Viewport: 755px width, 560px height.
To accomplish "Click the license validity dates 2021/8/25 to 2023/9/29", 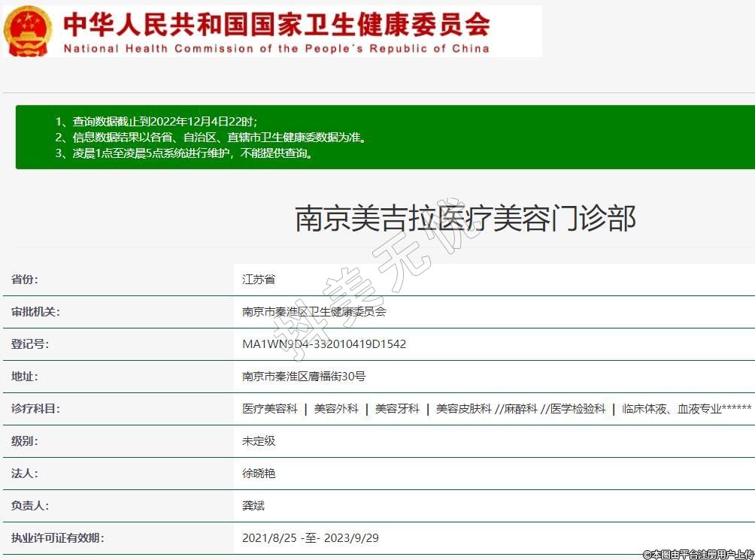I will pyautogui.click(x=310, y=538).
